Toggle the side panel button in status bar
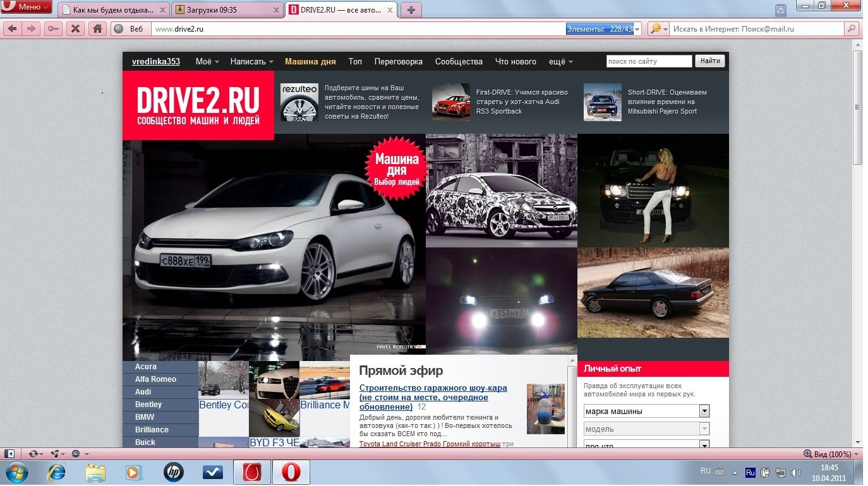The height and width of the screenshot is (486, 868). coord(10,454)
